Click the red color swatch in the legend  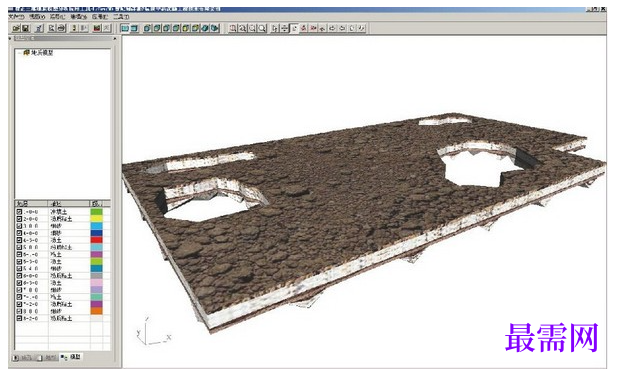click(96, 240)
